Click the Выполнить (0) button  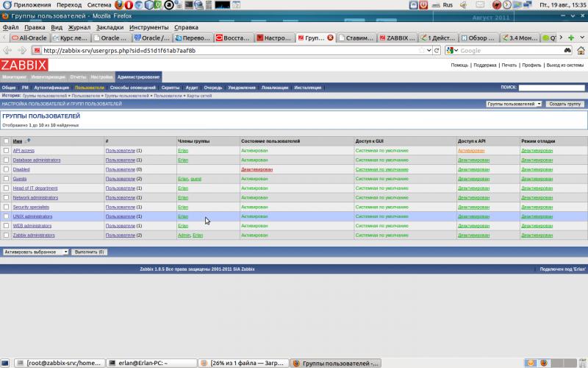pos(89,252)
